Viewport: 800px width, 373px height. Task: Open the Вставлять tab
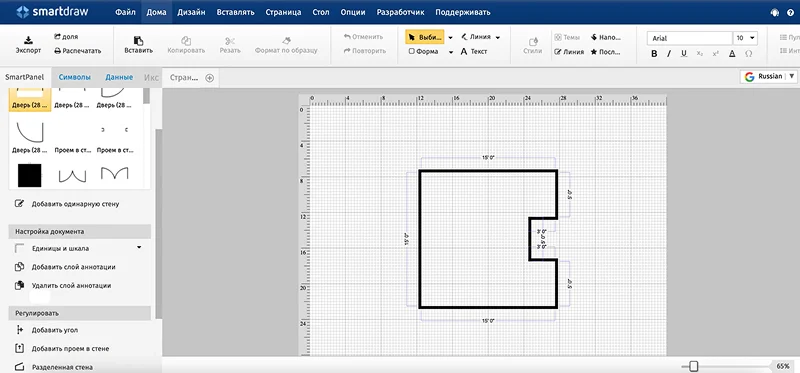235,12
